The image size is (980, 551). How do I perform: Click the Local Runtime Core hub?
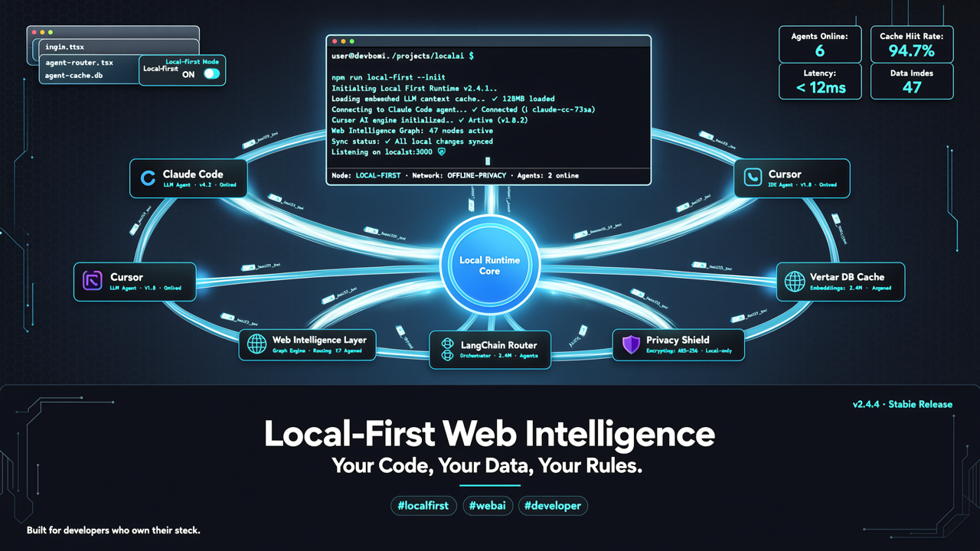pos(490,266)
